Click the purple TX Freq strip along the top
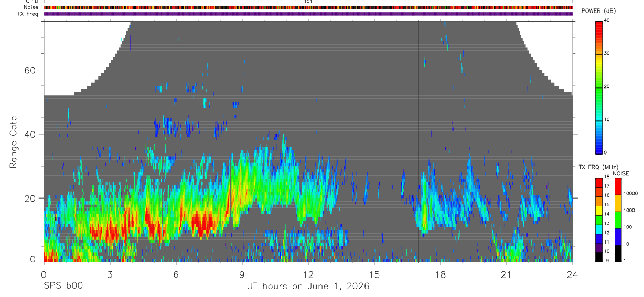The image size is (644, 297). coord(308,14)
